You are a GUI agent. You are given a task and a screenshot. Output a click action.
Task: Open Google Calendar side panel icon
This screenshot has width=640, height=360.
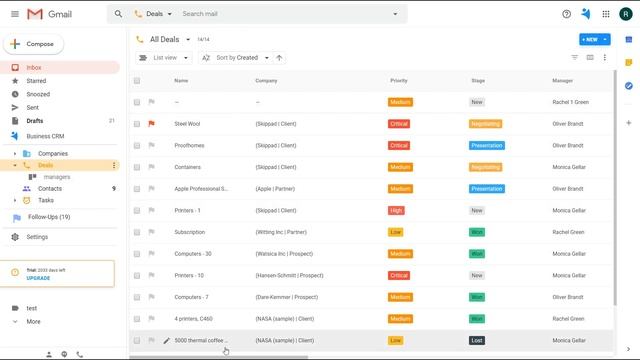click(629, 40)
